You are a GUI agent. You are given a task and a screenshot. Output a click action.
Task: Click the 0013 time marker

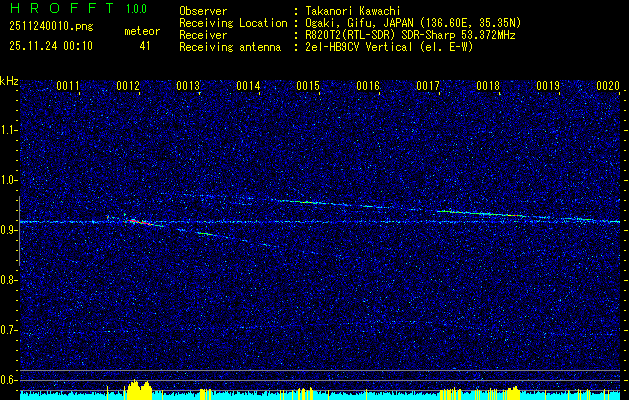[188, 86]
